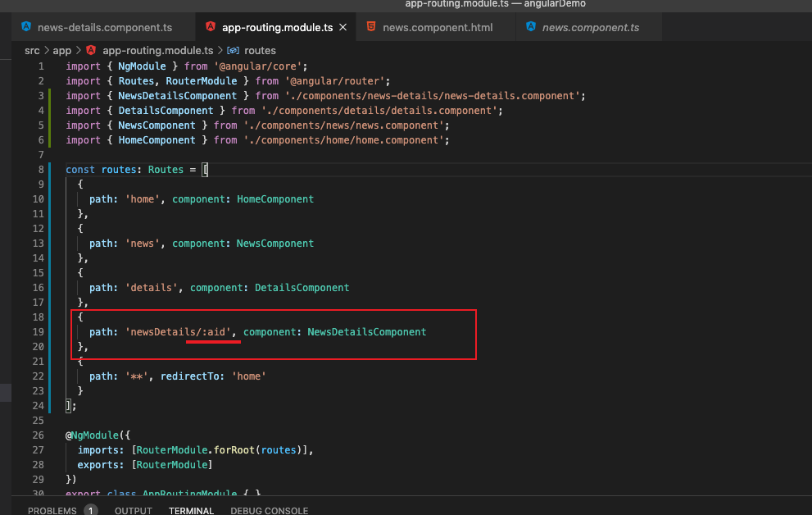
Task: Click the 'newsDetails/:aid' path string
Action: click(178, 331)
